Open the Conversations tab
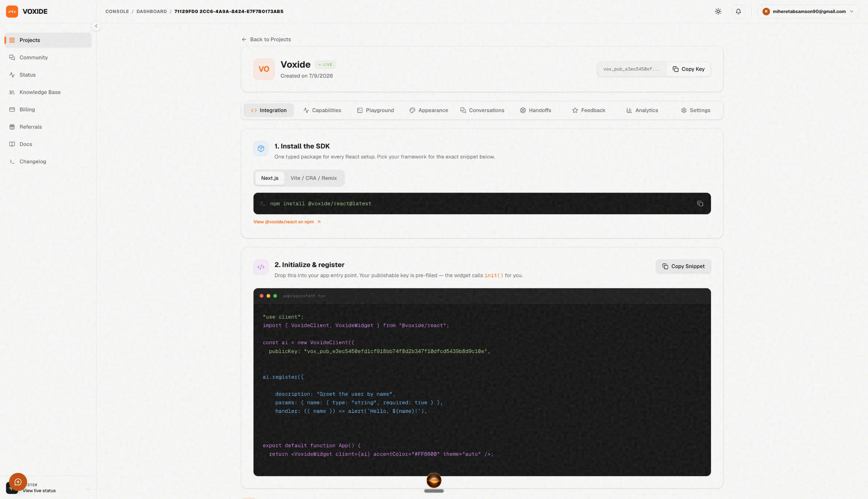The image size is (868, 499). (x=482, y=110)
